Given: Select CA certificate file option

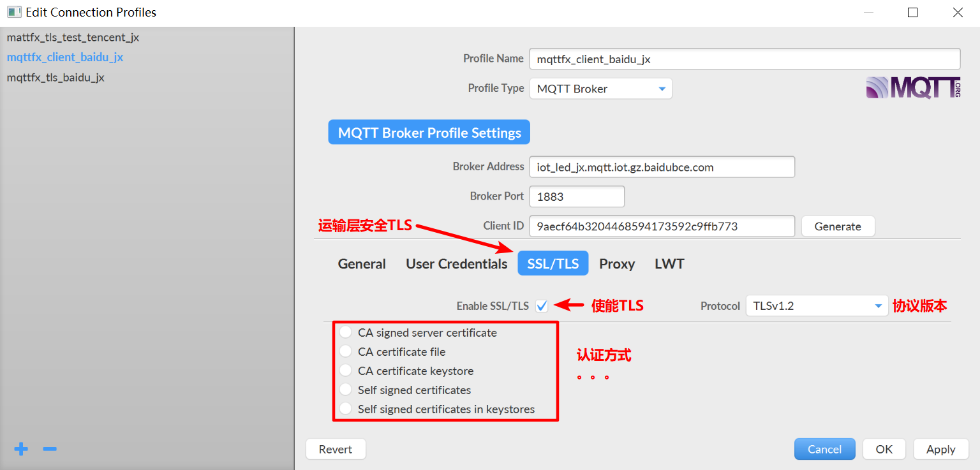Looking at the screenshot, I should (346, 351).
